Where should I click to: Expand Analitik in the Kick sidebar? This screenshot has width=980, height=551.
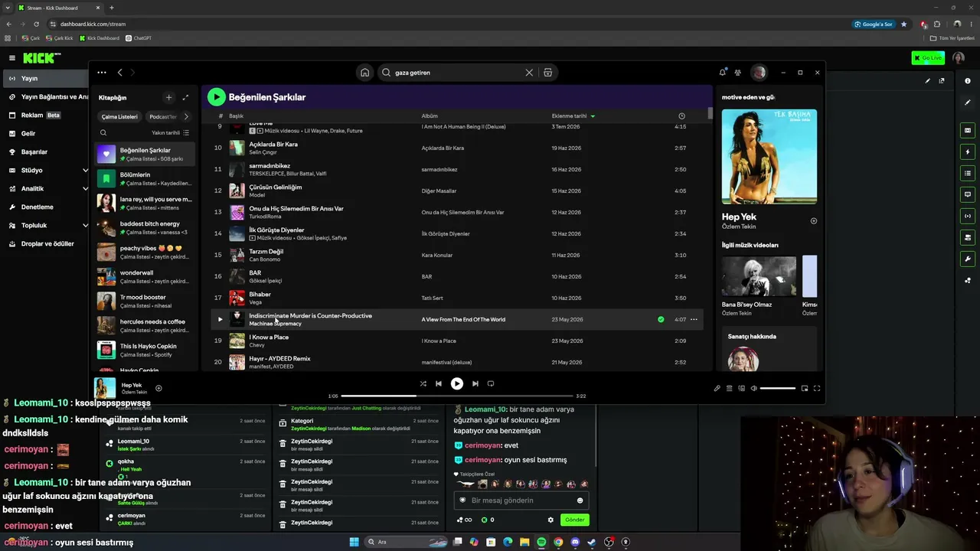point(44,188)
